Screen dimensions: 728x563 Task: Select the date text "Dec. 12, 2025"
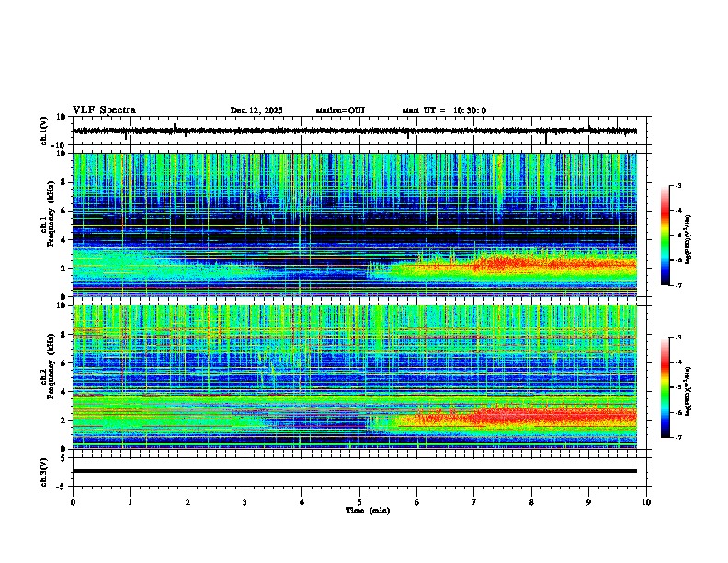tap(256, 110)
